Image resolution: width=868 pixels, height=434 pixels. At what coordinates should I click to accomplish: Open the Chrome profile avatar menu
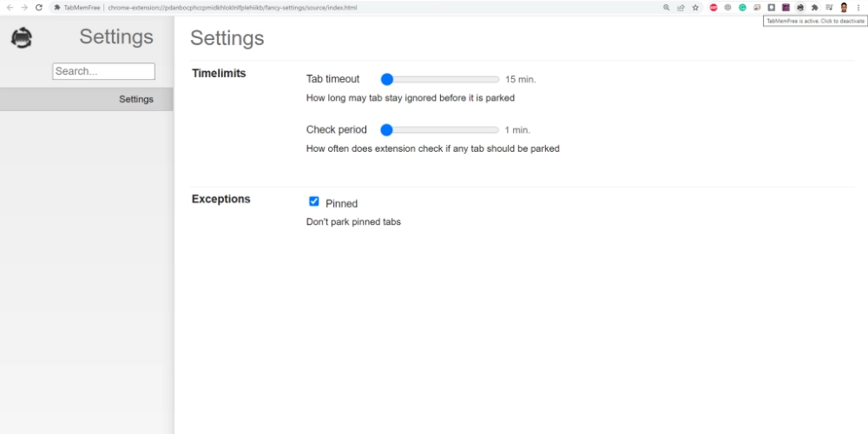coord(844,8)
